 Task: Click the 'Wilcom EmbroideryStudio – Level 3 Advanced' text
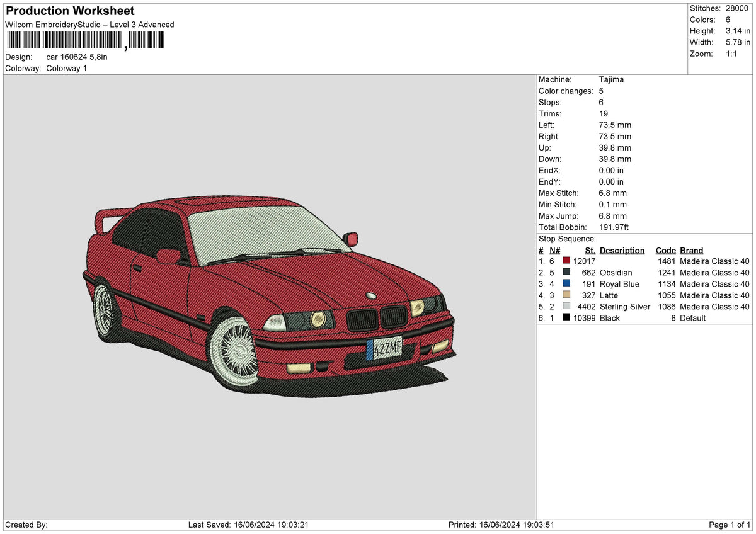click(x=89, y=25)
